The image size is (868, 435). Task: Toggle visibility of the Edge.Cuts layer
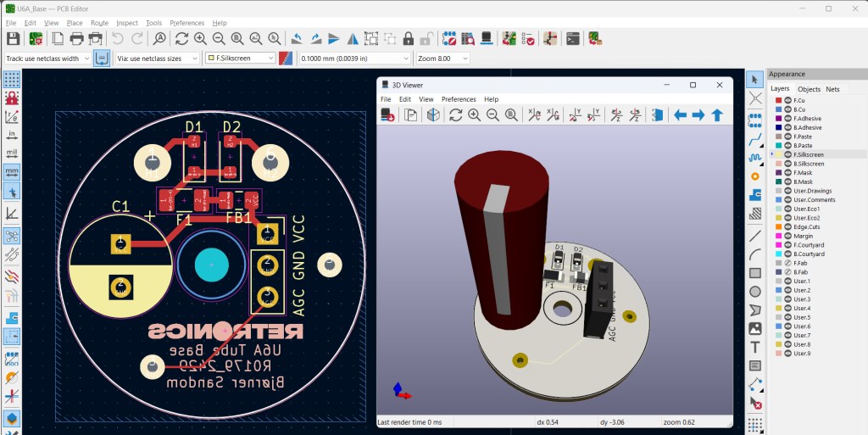(787, 226)
